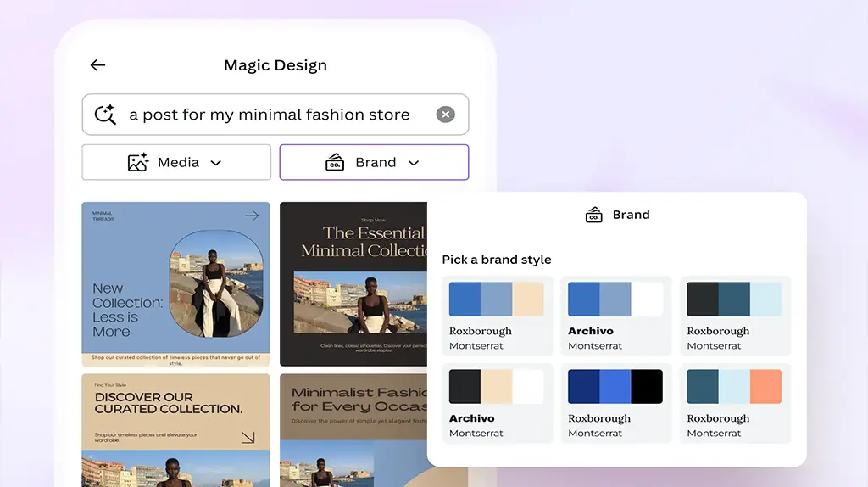The height and width of the screenshot is (487, 868).
Task: Click brand icon in Brand panel header
Action: click(x=594, y=215)
